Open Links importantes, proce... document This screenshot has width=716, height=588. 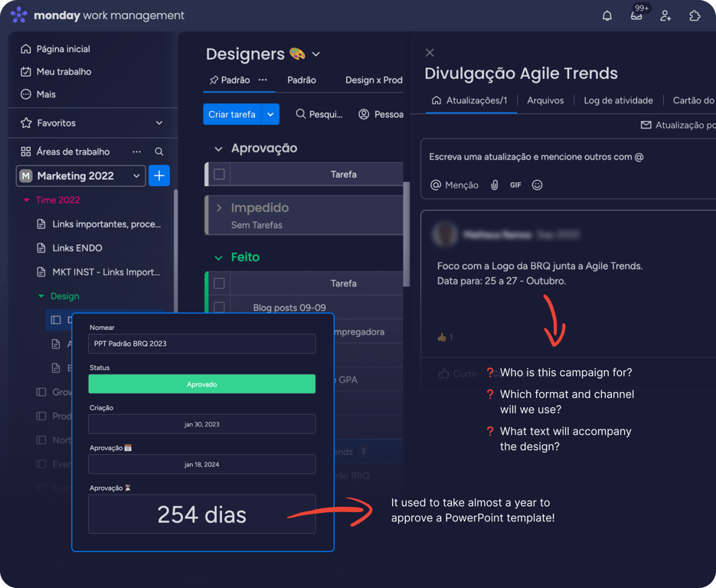(x=99, y=224)
